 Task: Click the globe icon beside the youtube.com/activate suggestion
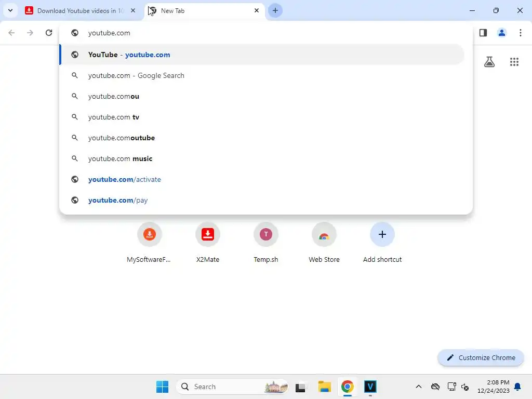[x=75, y=179]
